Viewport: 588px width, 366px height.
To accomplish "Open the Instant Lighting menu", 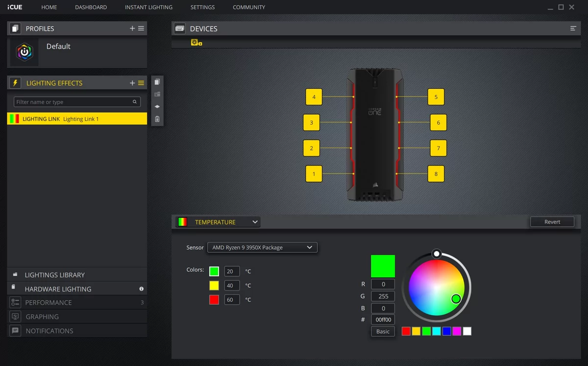I will 148,7.
